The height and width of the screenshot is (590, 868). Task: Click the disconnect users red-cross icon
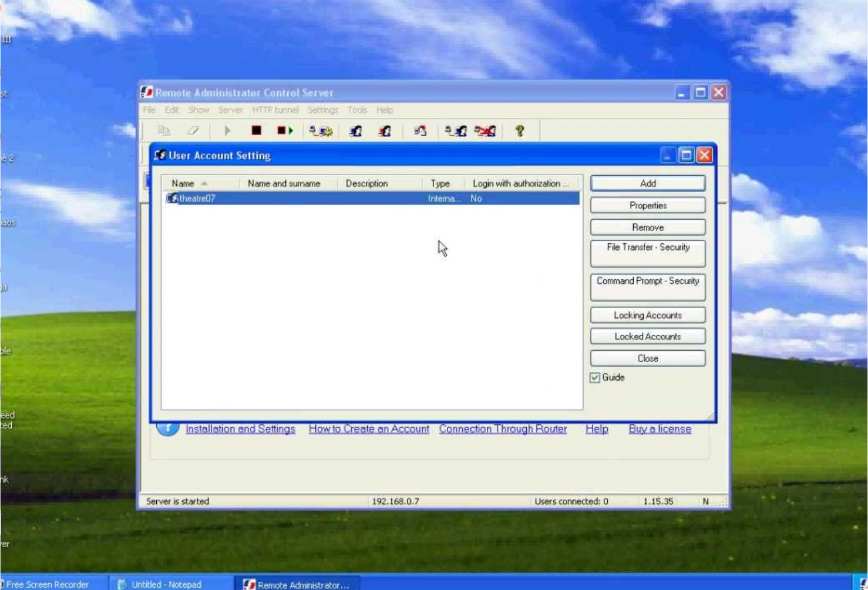[x=485, y=131]
